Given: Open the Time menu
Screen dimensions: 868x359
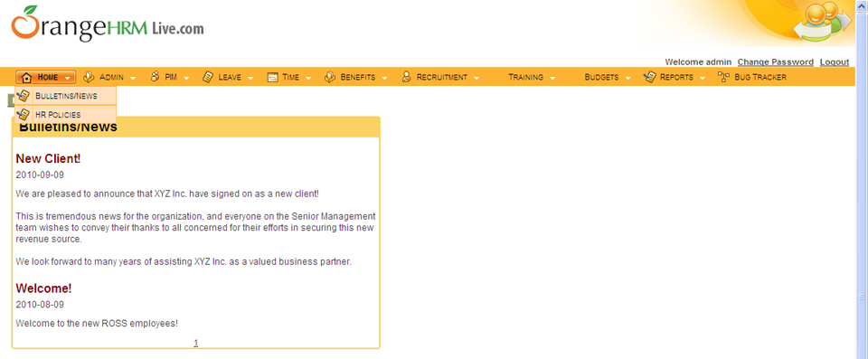Looking at the screenshot, I should pyautogui.click(x=289, y=77).
